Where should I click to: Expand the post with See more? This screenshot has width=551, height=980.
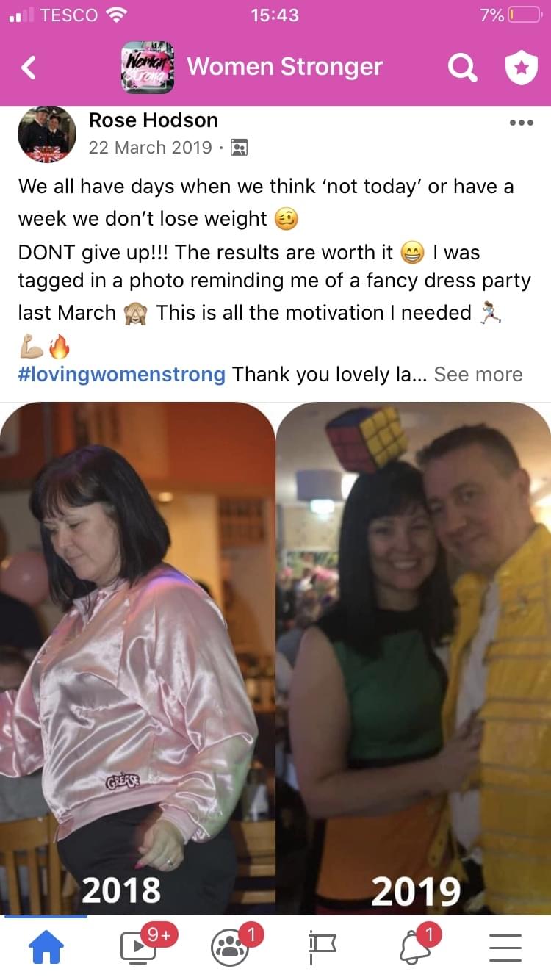click(x=478, y=374)
